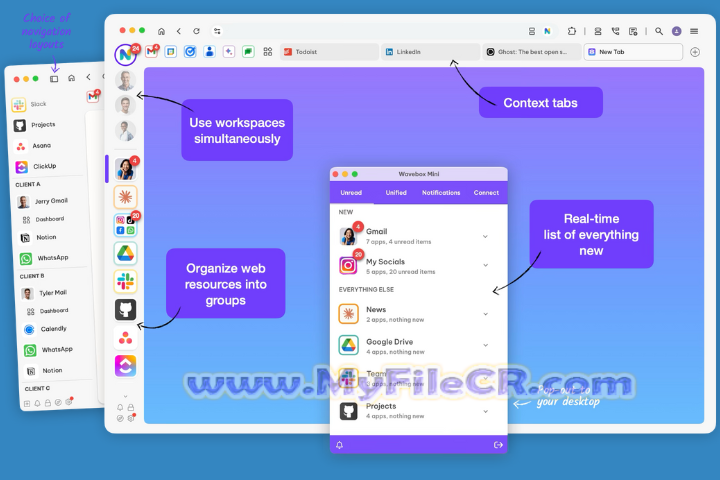This screenshot has width=720, height=480.
Task: Select the N workspace avatar with badge 24
Action: (x=125, y=55)
